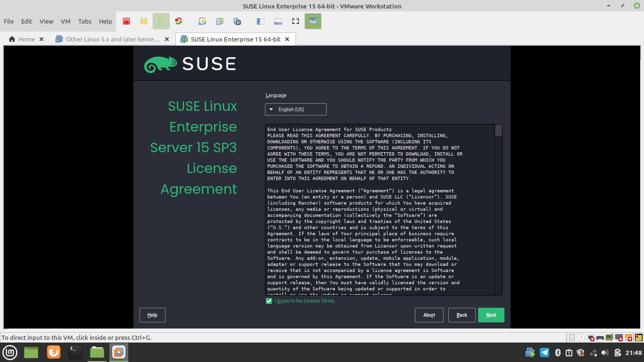This screenshot has height=362, width=644.
Task: Click the volume speaker tray icon
Action: tap(605, 352)
